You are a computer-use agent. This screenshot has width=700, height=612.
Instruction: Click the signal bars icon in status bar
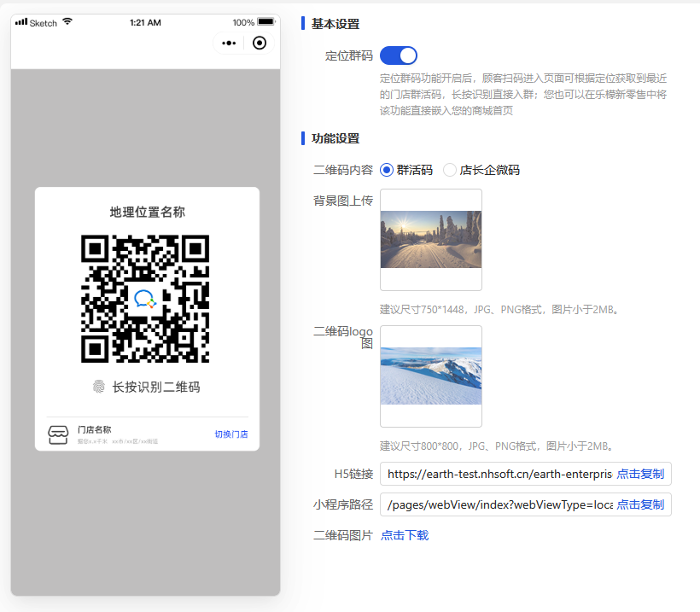pyautogui.click(x=21, y=22)
